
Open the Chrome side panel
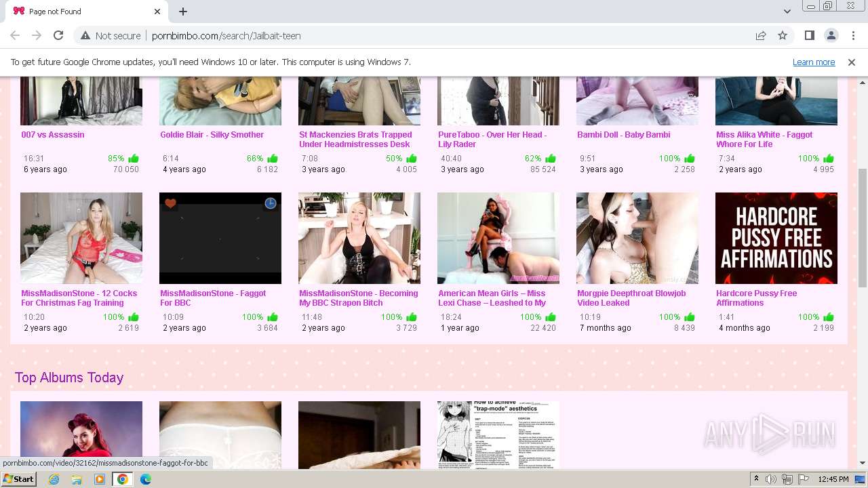point(809,35)
